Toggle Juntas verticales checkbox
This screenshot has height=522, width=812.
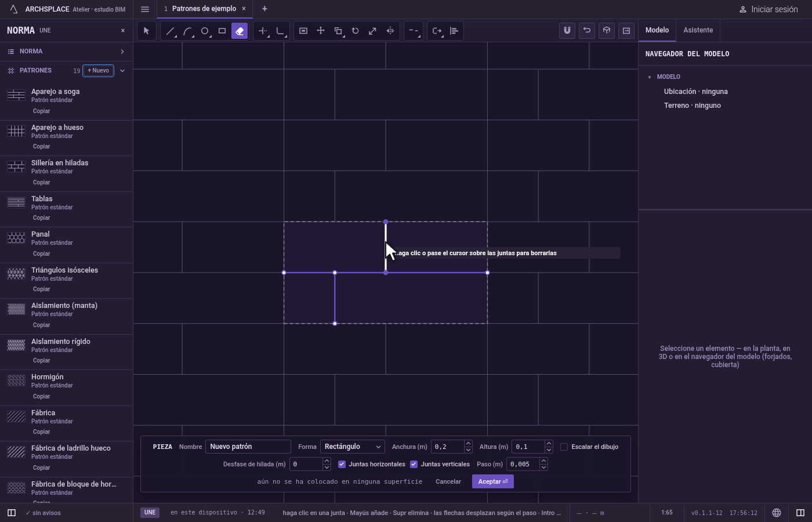414,464
